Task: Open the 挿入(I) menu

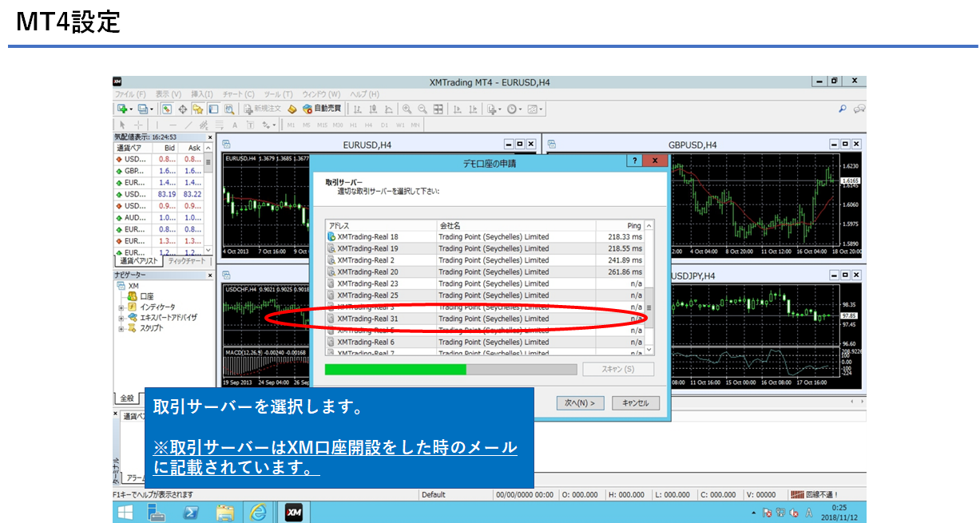Action: point(202,94)
